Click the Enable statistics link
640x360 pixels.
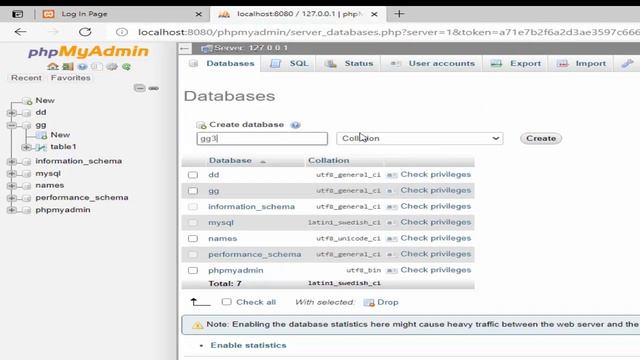pos(248,345)
